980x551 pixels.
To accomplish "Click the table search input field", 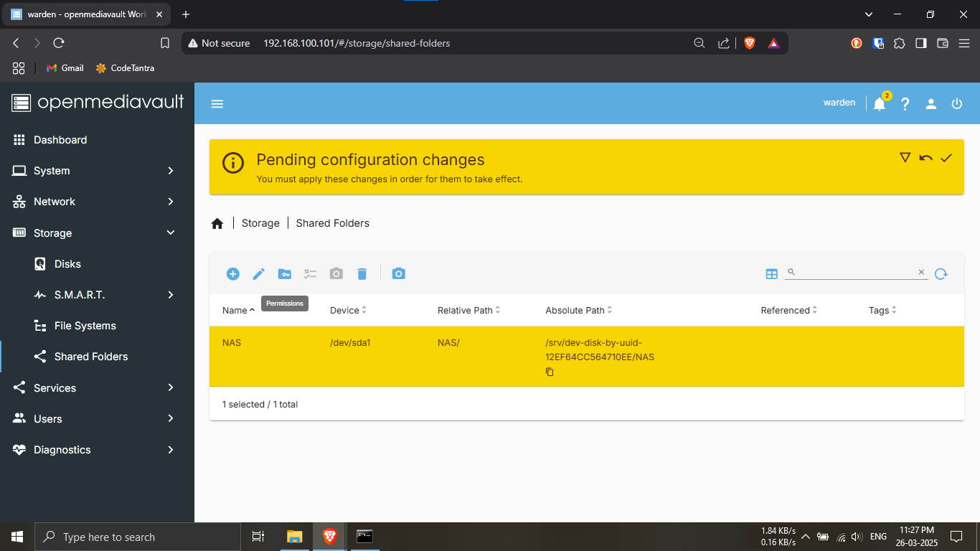I will point(854,273).
